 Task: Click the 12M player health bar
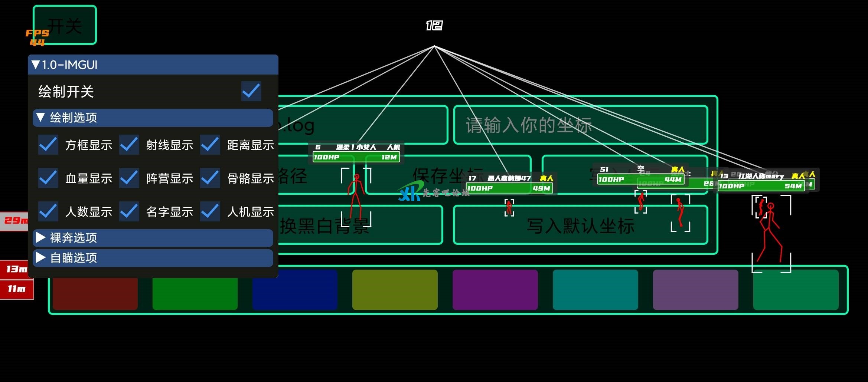(x=356, y=157)
